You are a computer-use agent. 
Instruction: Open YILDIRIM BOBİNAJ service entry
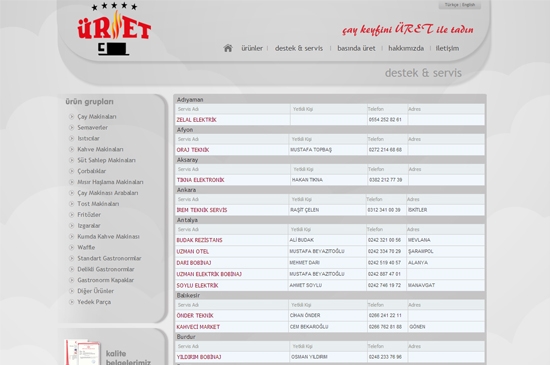point(199,357)
